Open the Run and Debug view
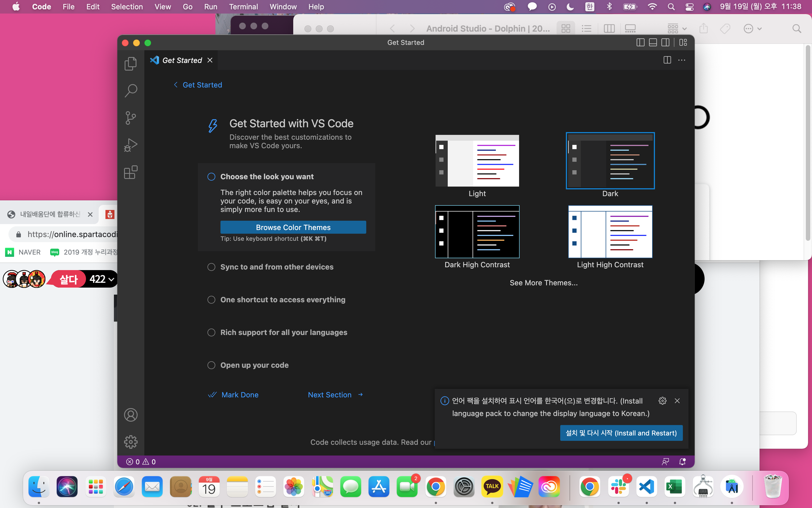Screen dimensions: 812x508 (131, 145)
